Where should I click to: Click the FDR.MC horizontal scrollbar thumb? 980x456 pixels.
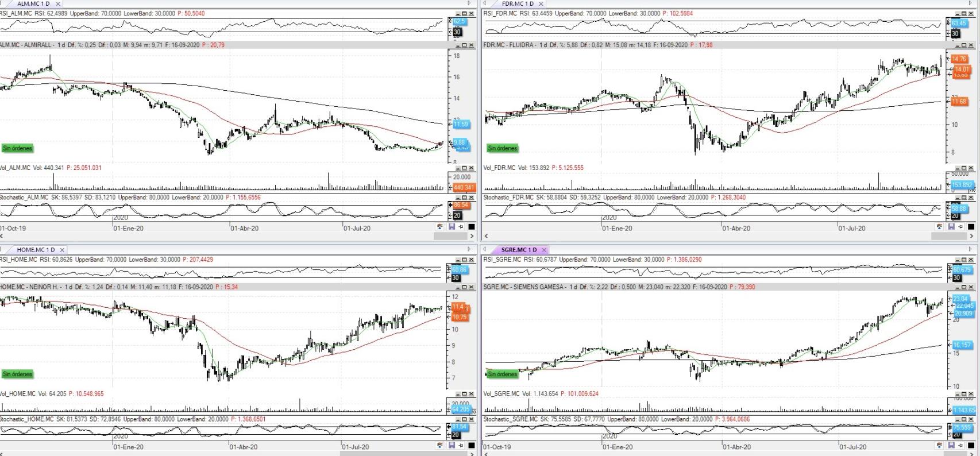[x=949, y=236]
